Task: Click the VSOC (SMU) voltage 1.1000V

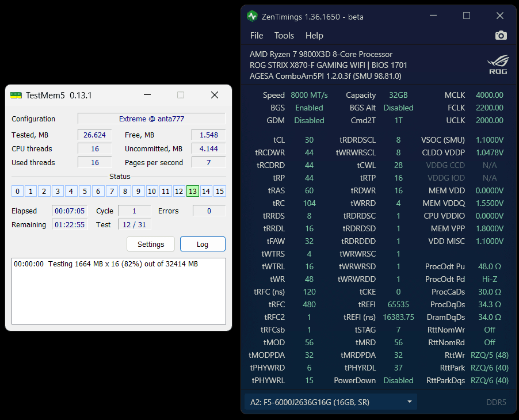Action: 490,140
